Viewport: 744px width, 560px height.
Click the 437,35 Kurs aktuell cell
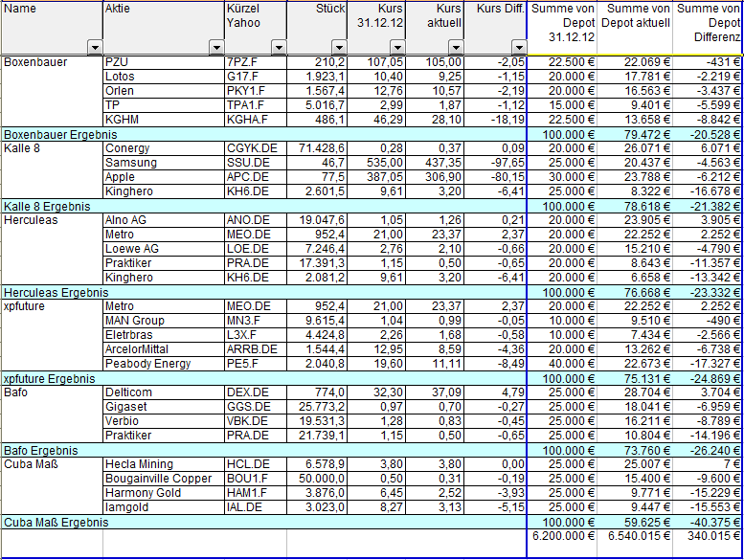[435, 163]
